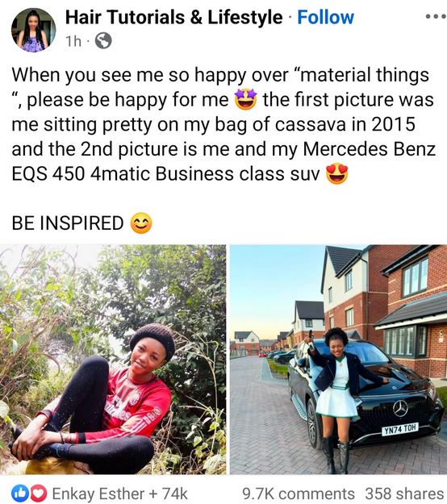Open the 9.7K comments list

pyautogui.click(x=298, y=494)
